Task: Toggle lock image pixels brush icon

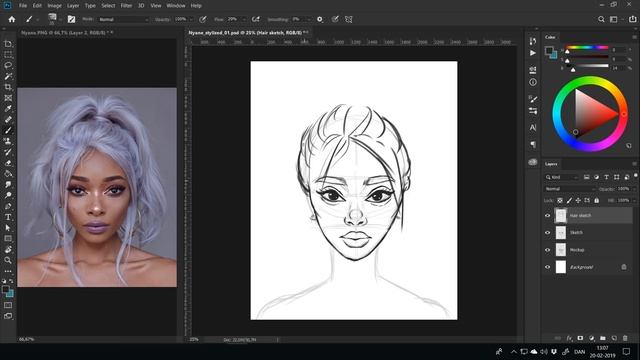Action: click(569, 200)
